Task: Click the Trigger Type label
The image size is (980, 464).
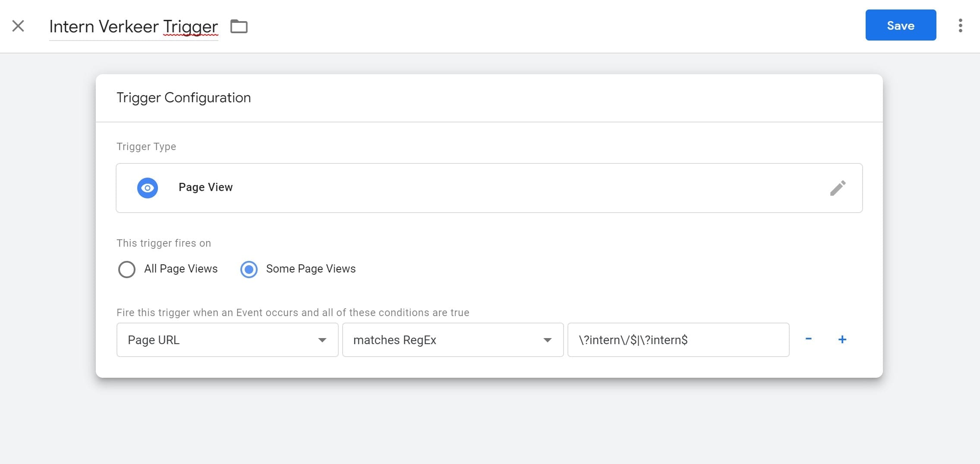Action: 146,147
